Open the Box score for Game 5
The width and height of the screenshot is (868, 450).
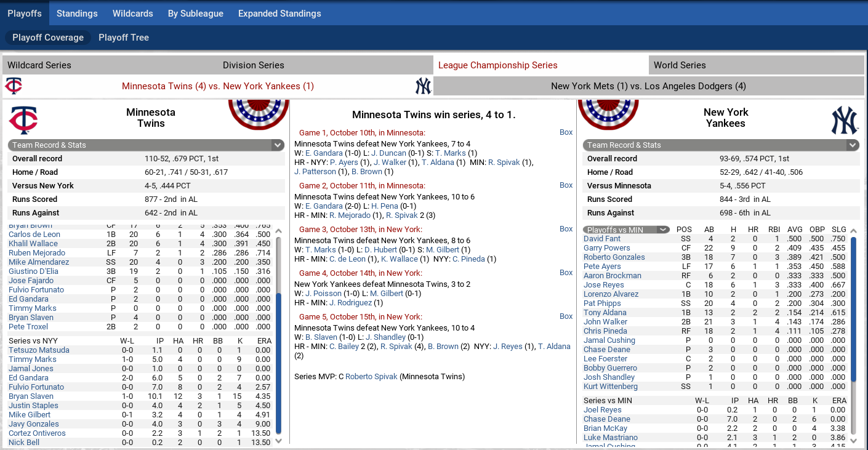(x=566, y=316)
